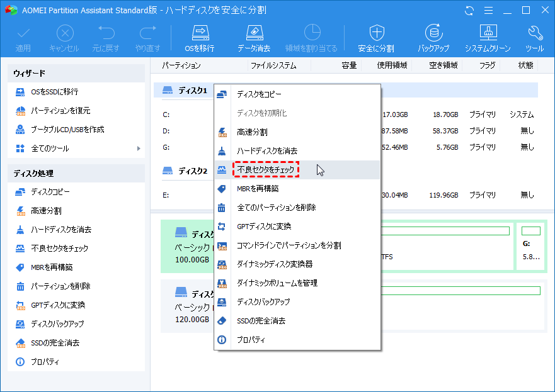Click the 容量 column header
The image size is (555, 392).
click(349, 65)
